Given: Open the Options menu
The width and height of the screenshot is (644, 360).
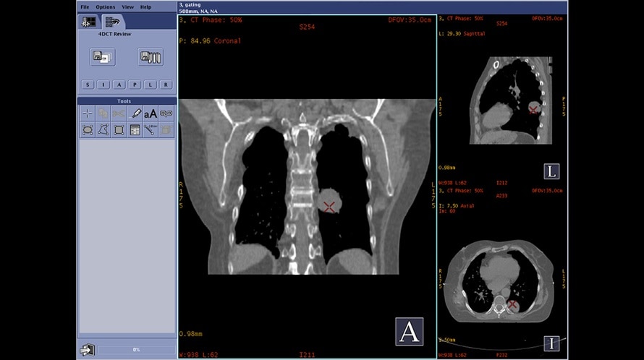Looking at the screenshot, I should point(106,7).
